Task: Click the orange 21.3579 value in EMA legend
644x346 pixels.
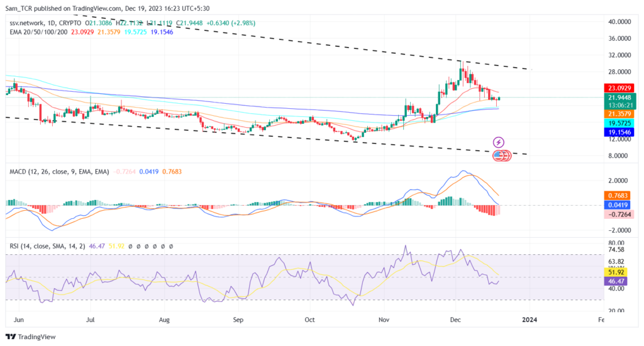Action: click(x=108, y=32)
